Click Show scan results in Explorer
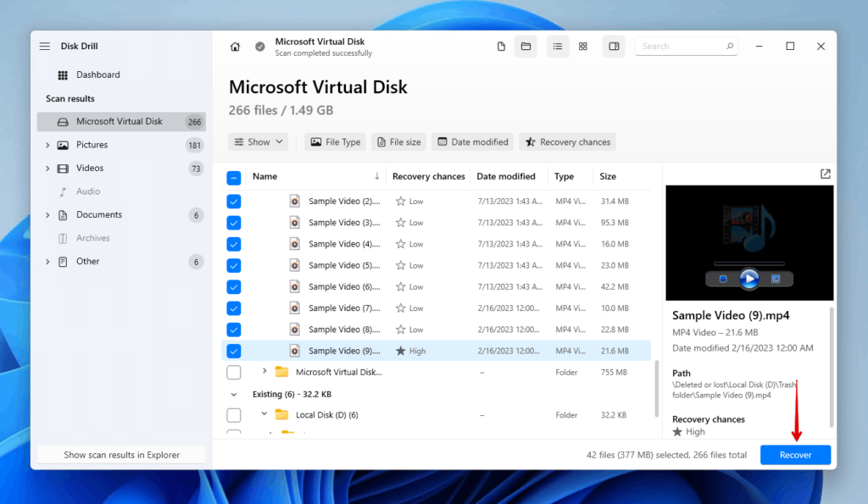The image size is (868, 504). click(120, 454)
